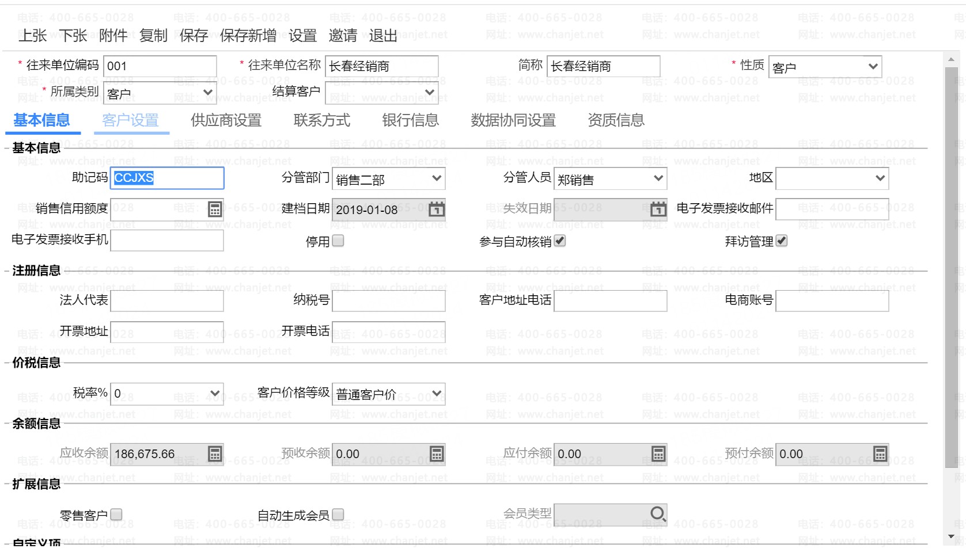
Task: Click calculator icon in 预付余额 field
Action: 880,454
